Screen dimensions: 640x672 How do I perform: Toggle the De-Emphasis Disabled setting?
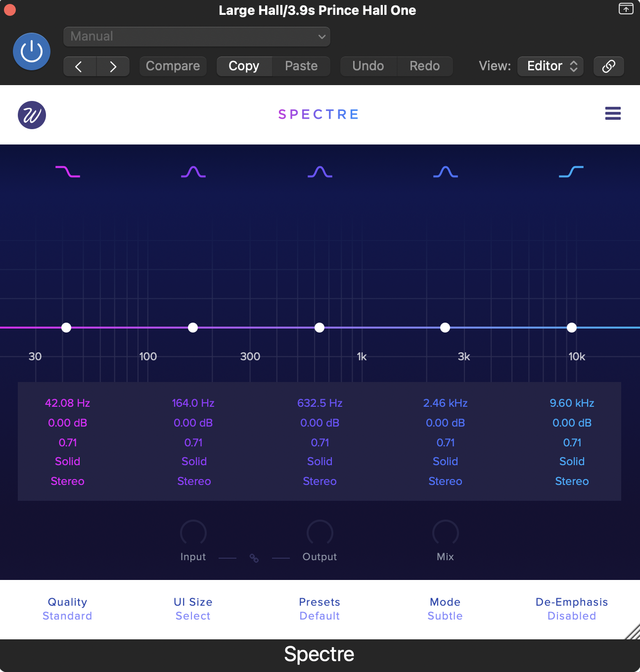572,609
